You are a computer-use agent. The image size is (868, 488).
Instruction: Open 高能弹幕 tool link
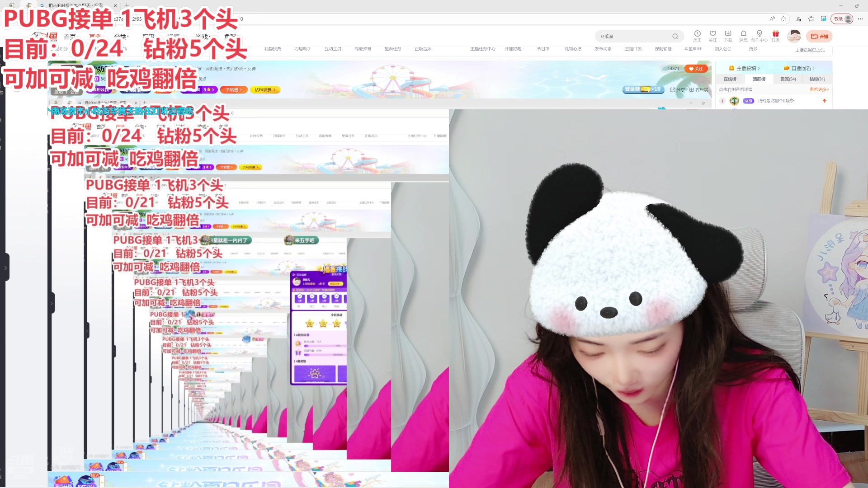363,49
